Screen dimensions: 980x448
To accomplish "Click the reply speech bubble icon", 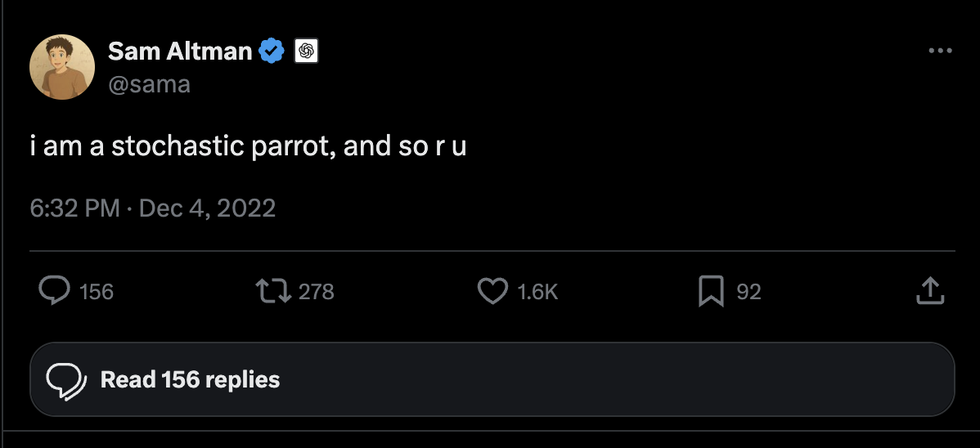I will click(x=54, y=291).
